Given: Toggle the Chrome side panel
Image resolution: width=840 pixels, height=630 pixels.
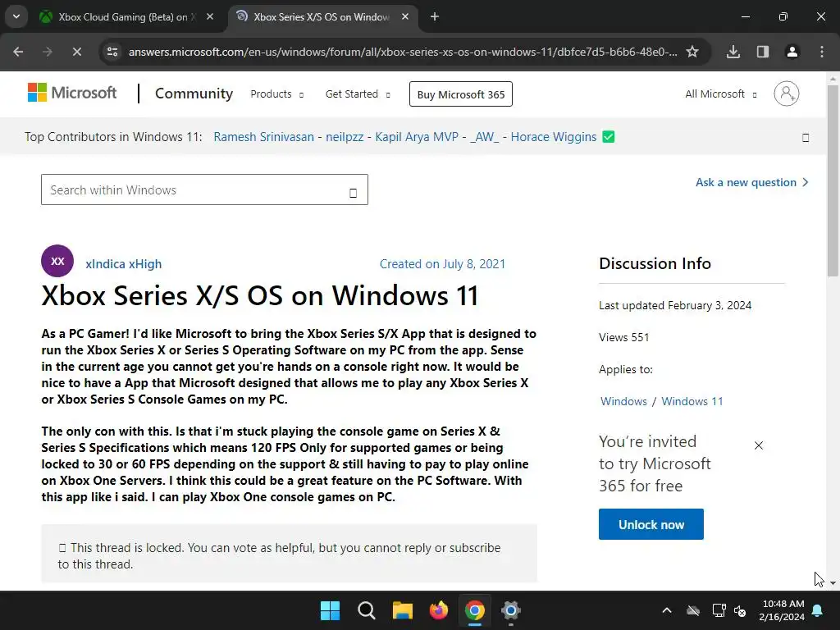Looking at the screenshot, I should click(763, 52).
